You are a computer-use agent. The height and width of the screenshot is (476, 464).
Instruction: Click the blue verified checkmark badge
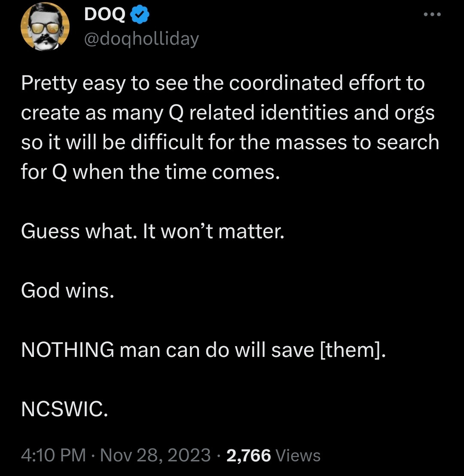point(140,15)
